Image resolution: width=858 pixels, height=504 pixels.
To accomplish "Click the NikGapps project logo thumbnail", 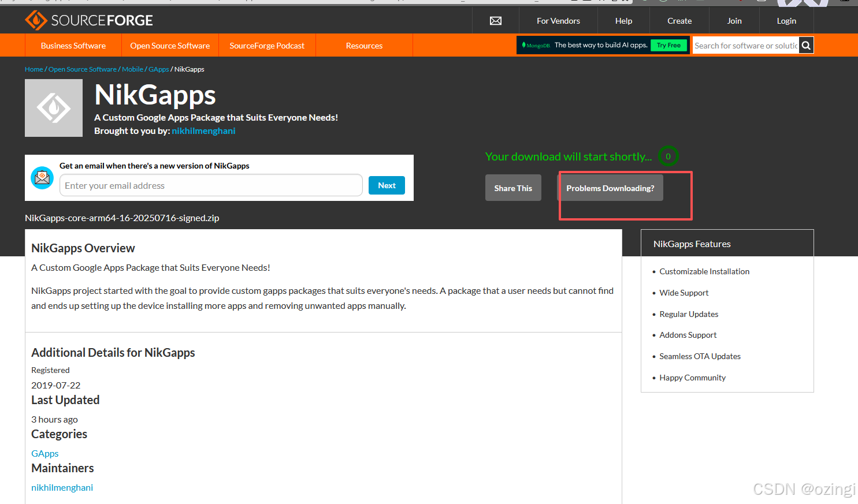I will [x=54, y=108].
